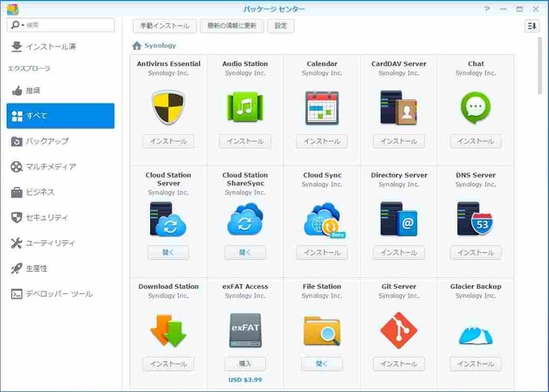Click the exFAT Access drive icon

(x=245, y=330)
